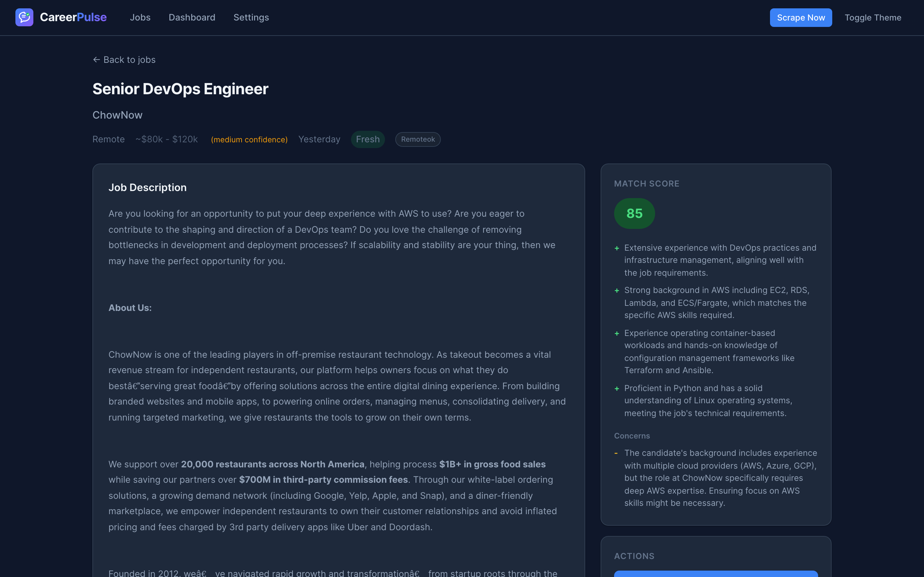Expand the Actions panel header

pyautogui.click(x=634, y=556)
